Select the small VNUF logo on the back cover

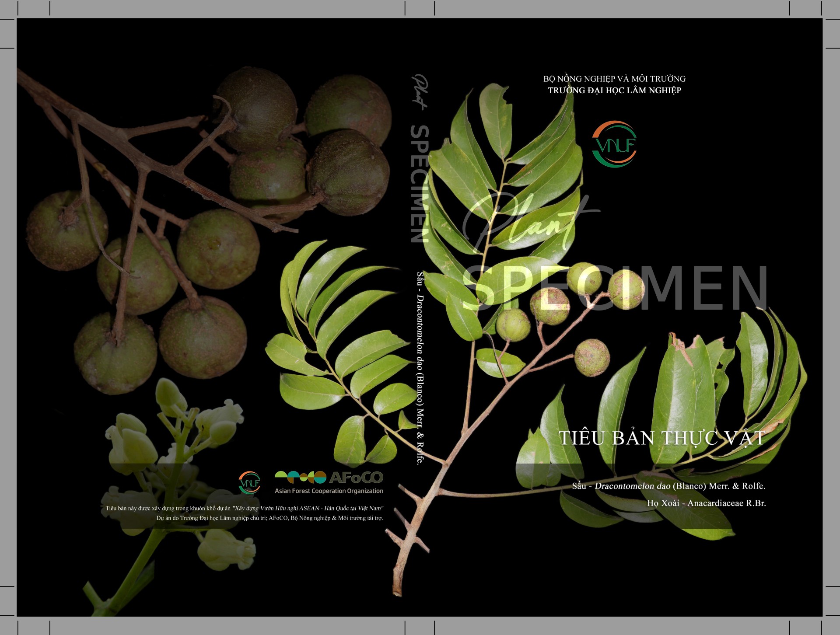pyautogui.click(x=249, y=482)
